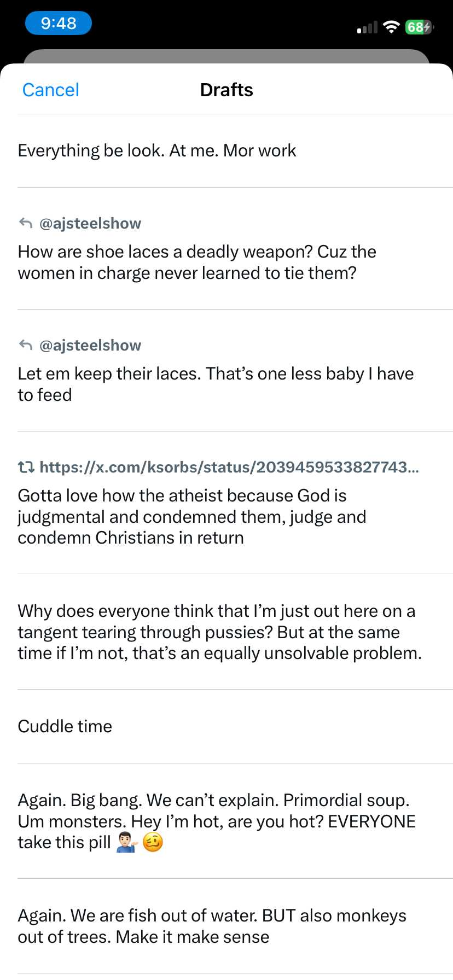Open the "fish out of water" draft
This screenshot has height=980, width=453.
[x=212, y=926]
